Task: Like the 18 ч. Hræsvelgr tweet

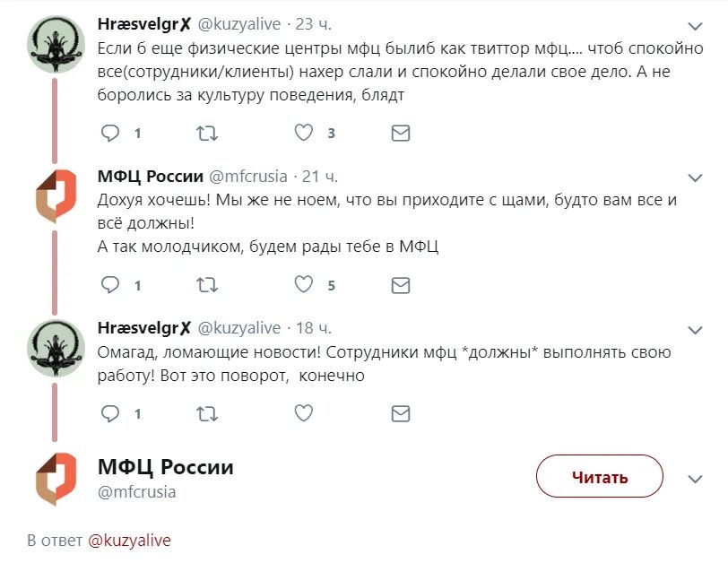Action: point(304,414)
